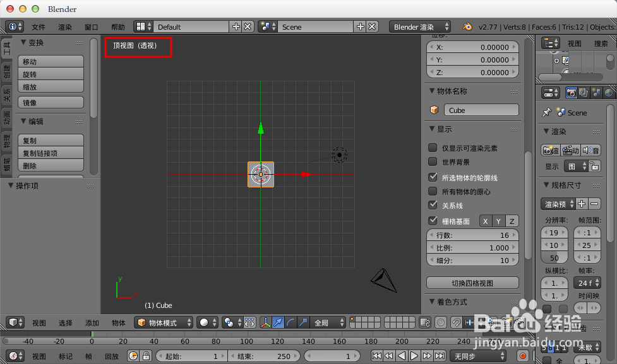Select the scale manipulator
This screenshot has height=364, width=617.
coord(303,323)
